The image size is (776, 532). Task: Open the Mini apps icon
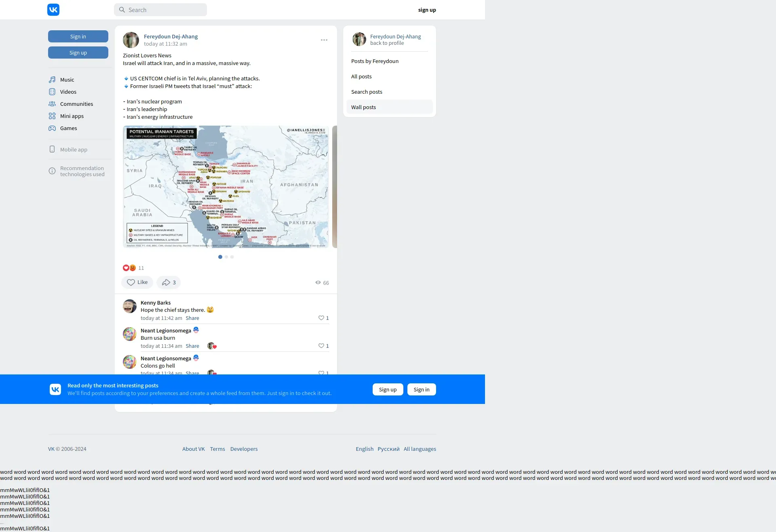[x=52, y=116]
